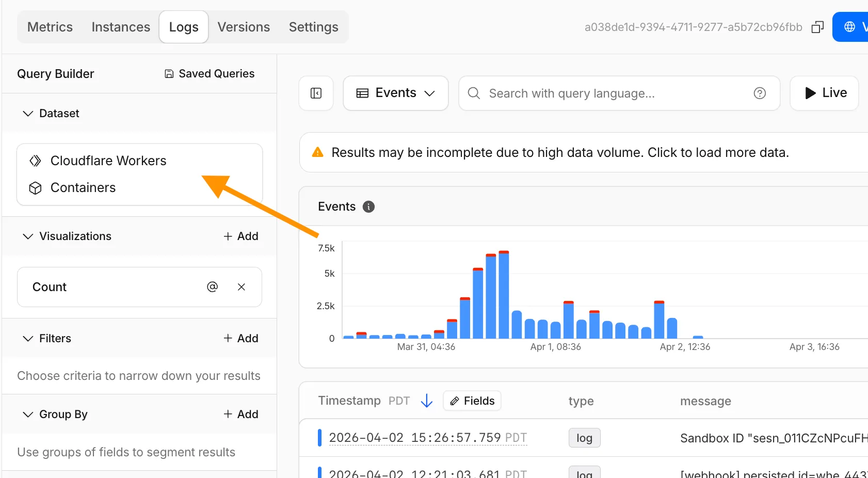
Task: Toggle the sidebar panel collapse icon
Action: [x=316, y=93]
